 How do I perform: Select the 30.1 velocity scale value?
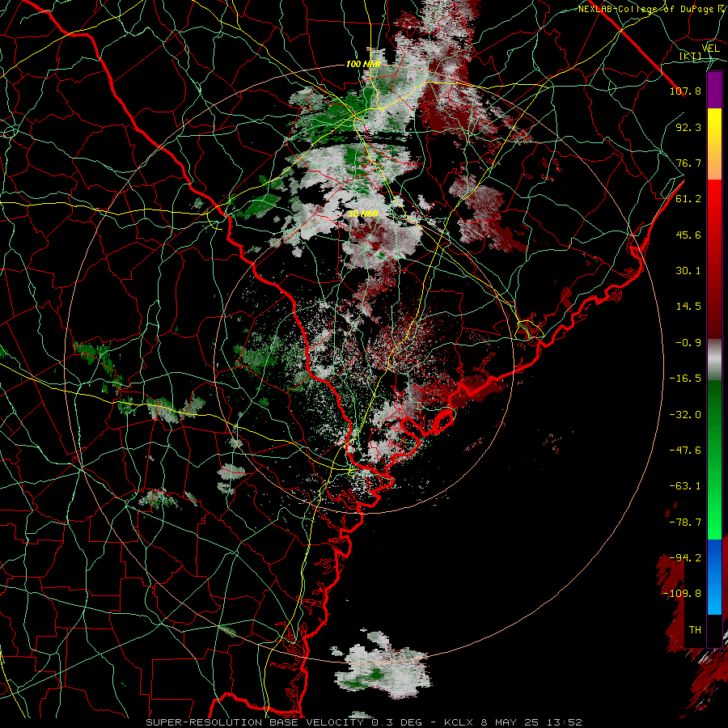tap(688, 271)
